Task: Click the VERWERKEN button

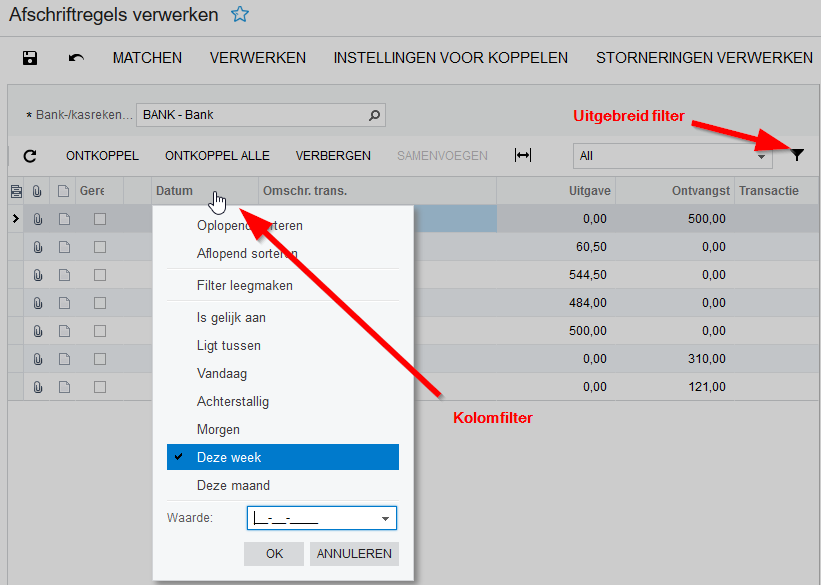Action: click(258, 58)
